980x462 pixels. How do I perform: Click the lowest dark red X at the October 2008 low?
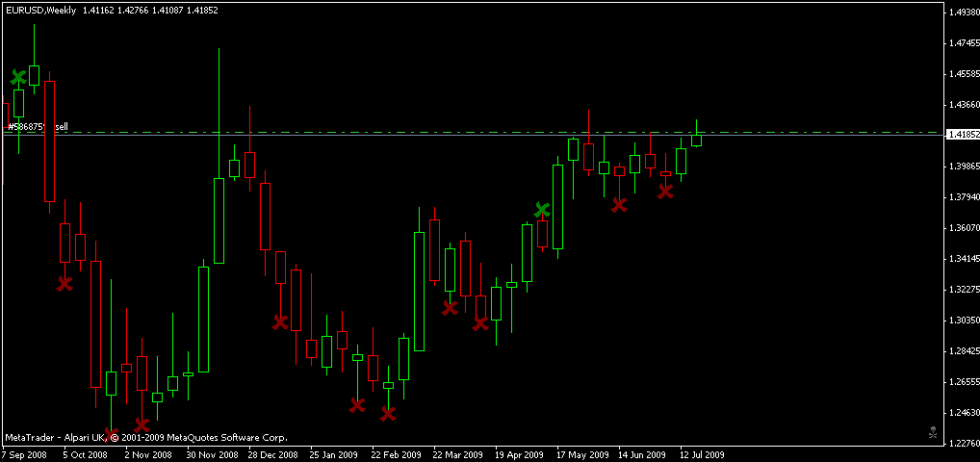pos(112,433)
